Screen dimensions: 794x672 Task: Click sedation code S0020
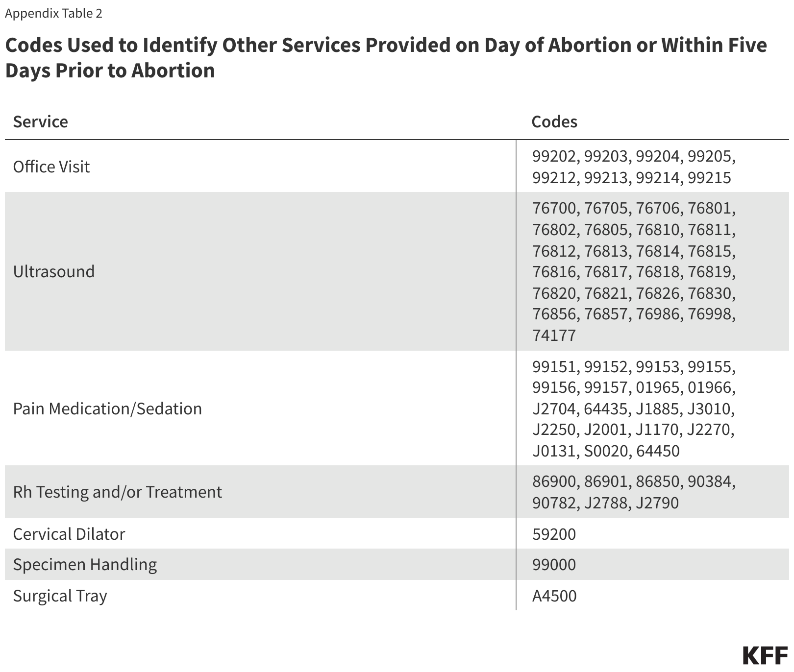click(x=606, y=451)
